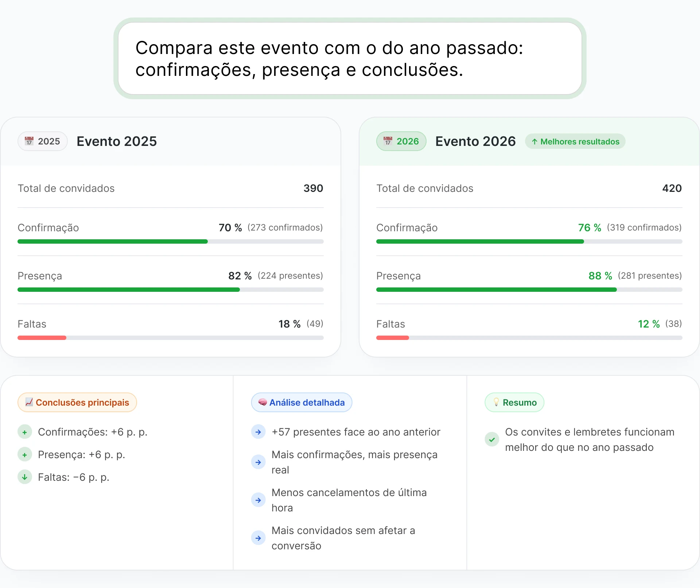Click the Presença progress bar for Evento 2026
700x588 pixels.
point(529,290)
